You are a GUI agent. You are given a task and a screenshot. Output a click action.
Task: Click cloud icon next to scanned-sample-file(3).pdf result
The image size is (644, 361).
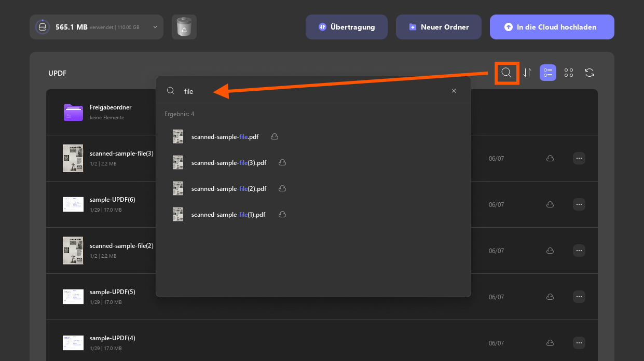coord(283,162)
